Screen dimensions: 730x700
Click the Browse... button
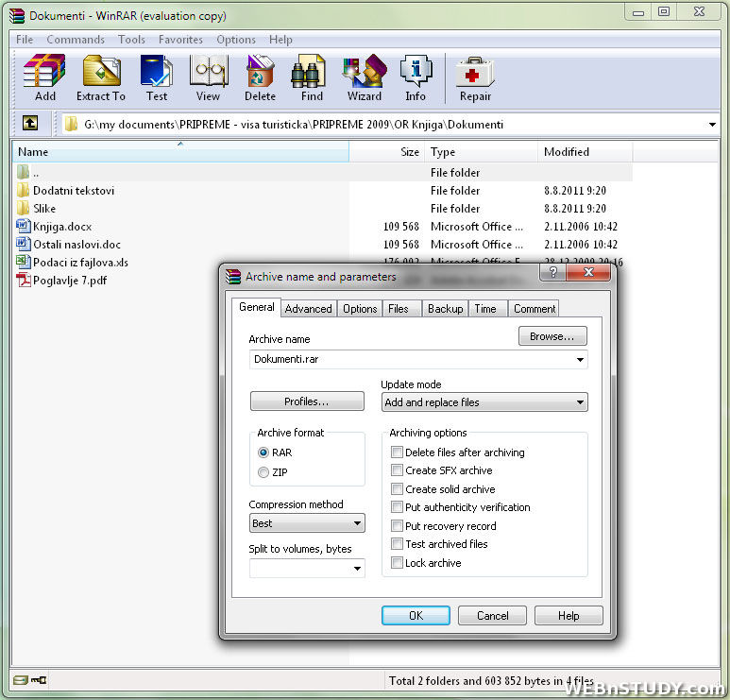point(552,336)
